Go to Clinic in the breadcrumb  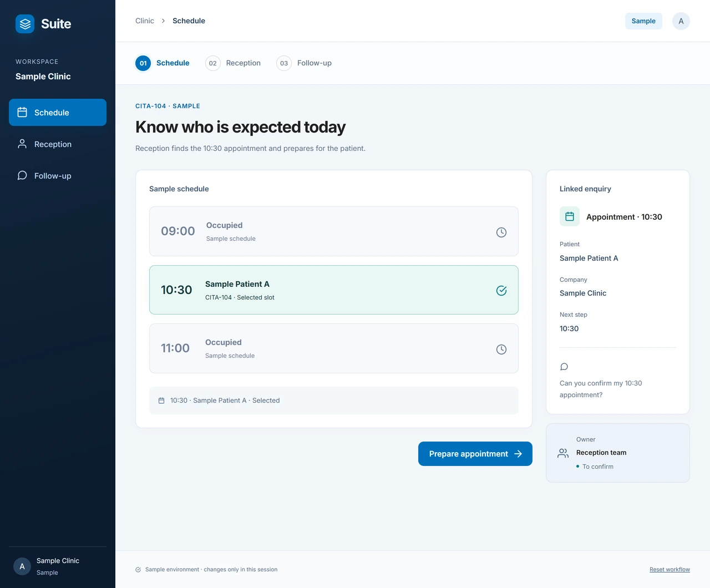pyautogui.click(x=145, y=21)
